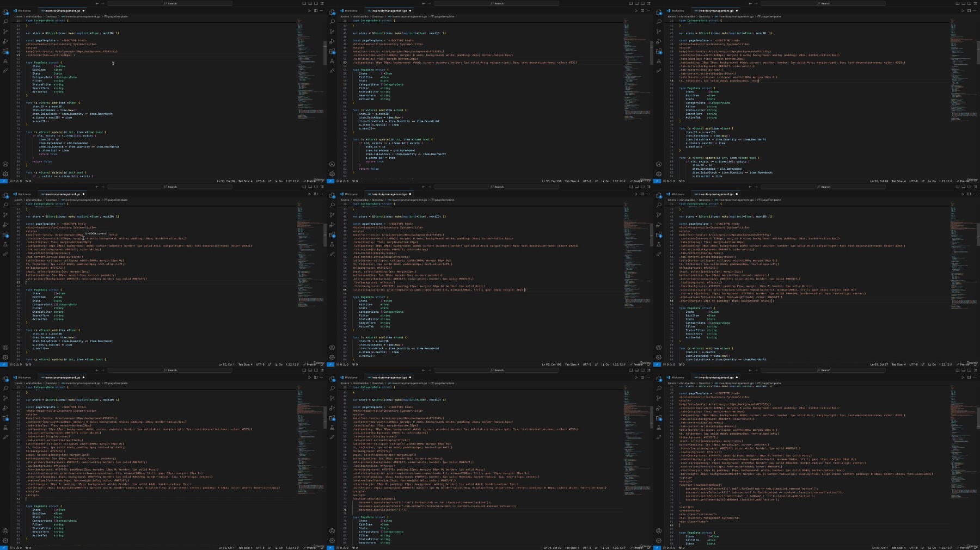Click Go version 1.22.12 in Ln 51, Col 30 window
Screen dimensions: 980x550
click(291, 181)
